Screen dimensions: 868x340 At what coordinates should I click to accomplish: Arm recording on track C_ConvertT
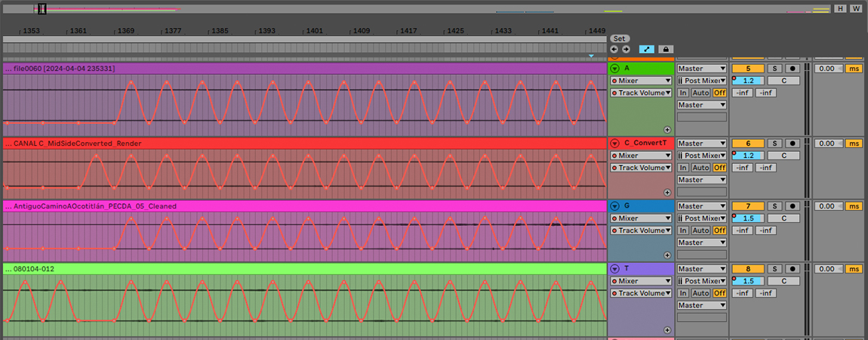[793, 144]
